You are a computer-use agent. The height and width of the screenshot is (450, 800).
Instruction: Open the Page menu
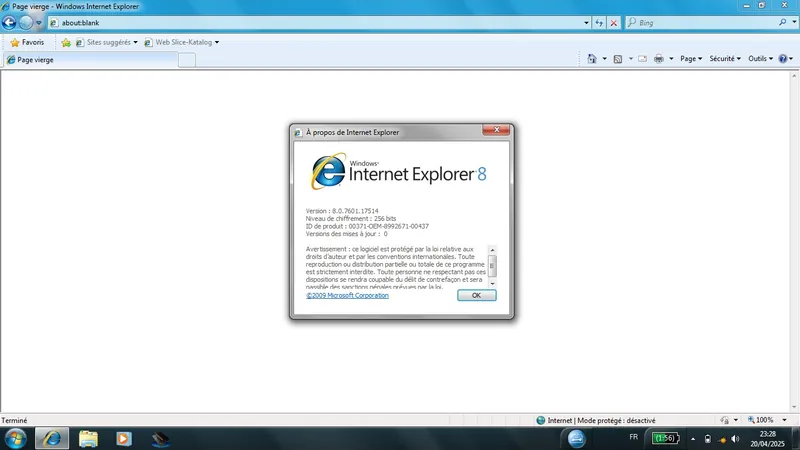point(691,59)
